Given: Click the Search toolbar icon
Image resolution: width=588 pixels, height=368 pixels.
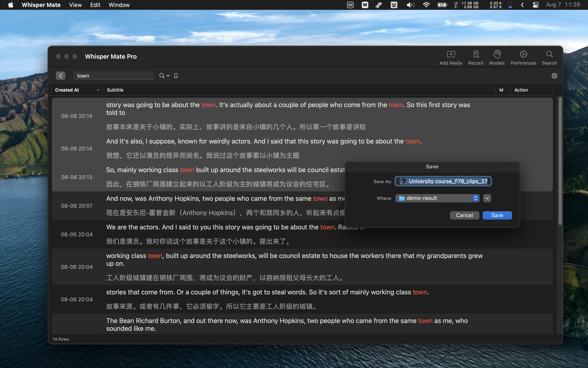Looking at the screenshot, I should 549,58.
